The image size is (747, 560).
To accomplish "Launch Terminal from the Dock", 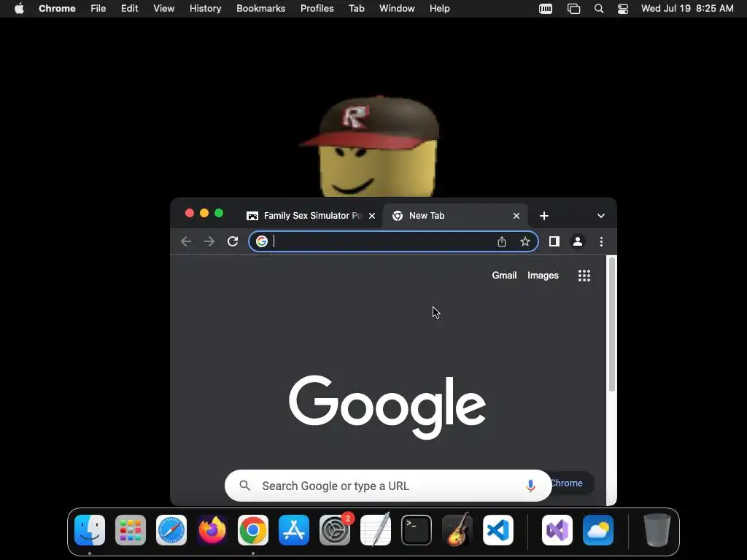I will [417, 530].
